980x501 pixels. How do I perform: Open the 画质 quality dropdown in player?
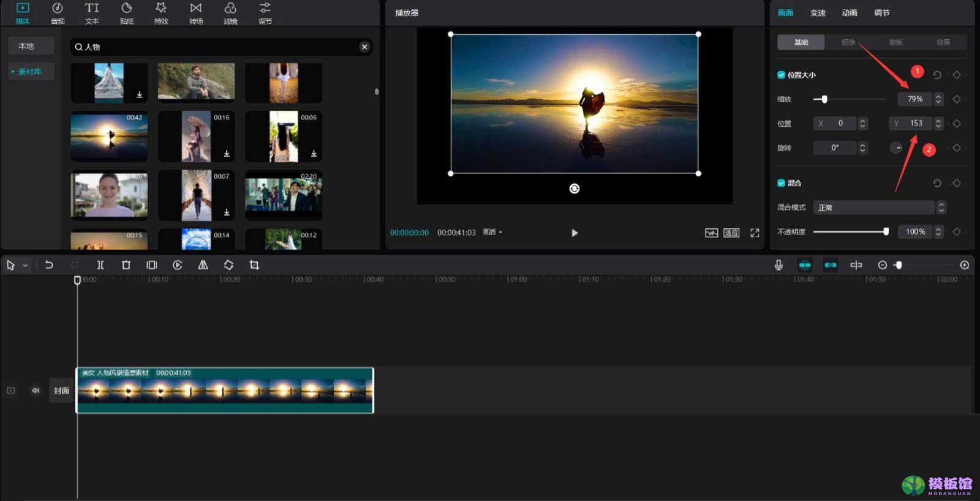pyautogui.click(x=492, y=232)
